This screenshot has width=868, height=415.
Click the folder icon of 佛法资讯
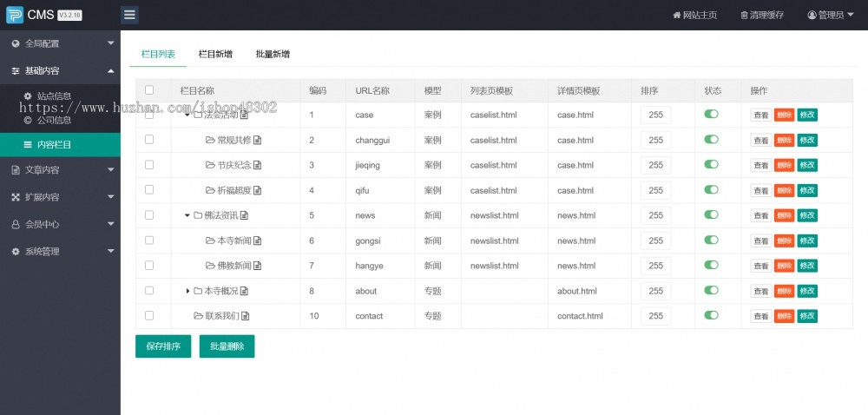[198, 215]
